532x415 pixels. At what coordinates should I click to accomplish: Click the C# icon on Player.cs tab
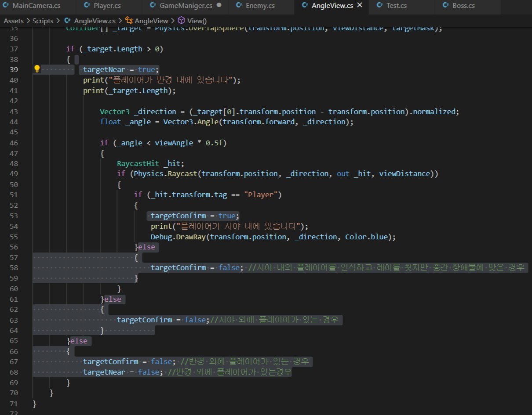(x=87, y=6)
